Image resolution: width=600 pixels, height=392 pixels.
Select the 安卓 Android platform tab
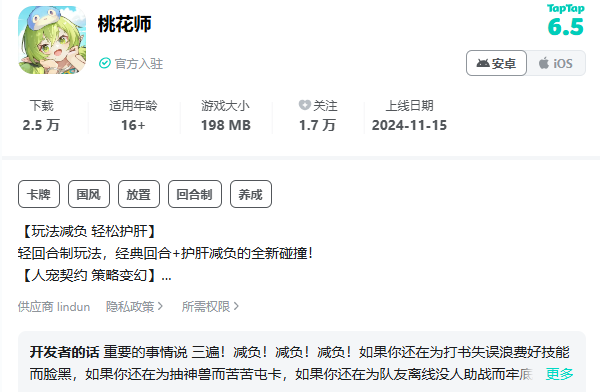coord(496,63)
